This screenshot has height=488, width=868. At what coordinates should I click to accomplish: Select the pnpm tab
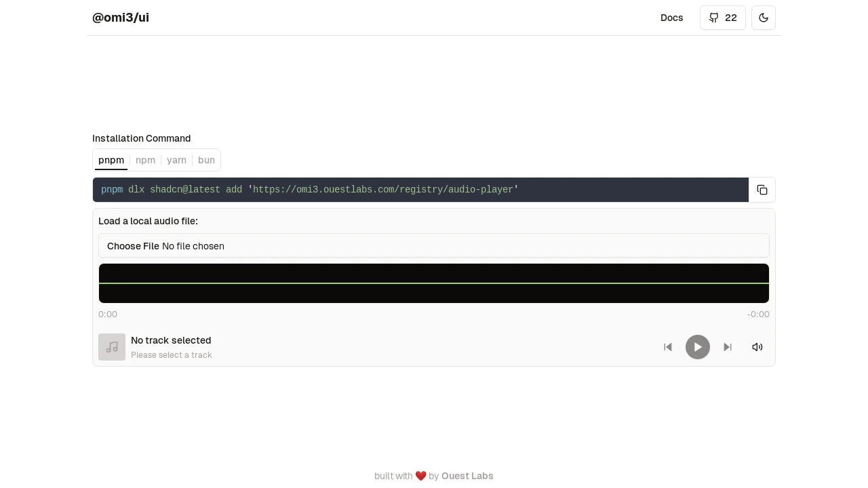pos(111,160)
